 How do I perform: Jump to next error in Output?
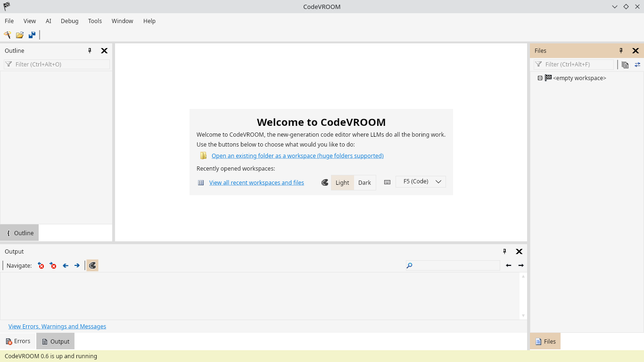[x=53, y=265]
